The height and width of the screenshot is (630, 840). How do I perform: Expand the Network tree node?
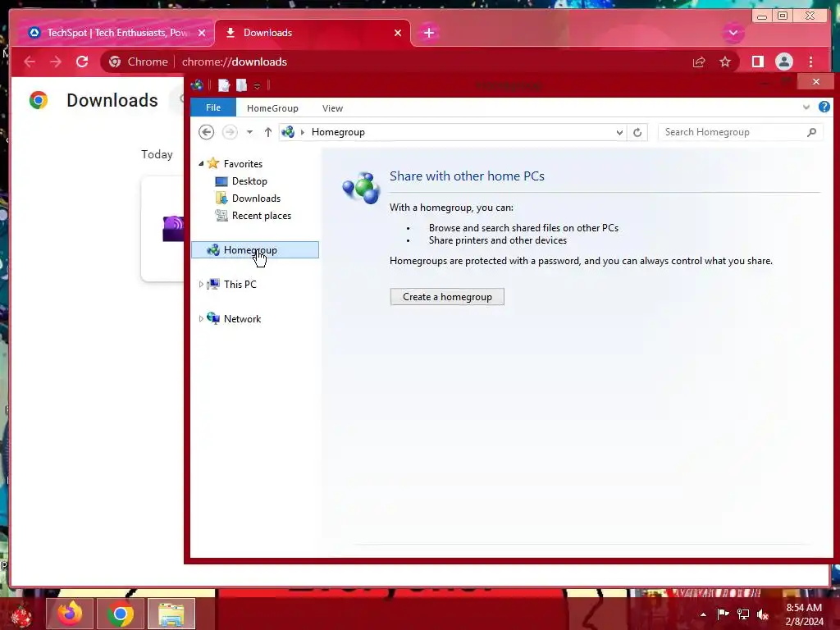pos(201,319)
